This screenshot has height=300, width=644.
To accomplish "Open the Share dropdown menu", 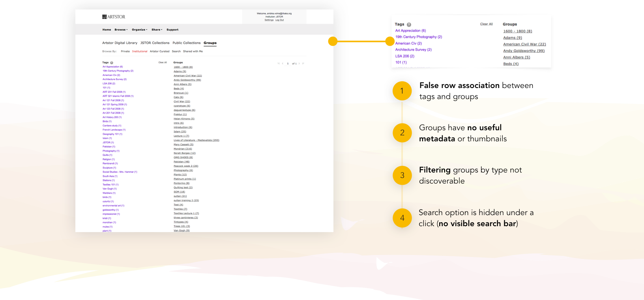I will tap(157, 30).
